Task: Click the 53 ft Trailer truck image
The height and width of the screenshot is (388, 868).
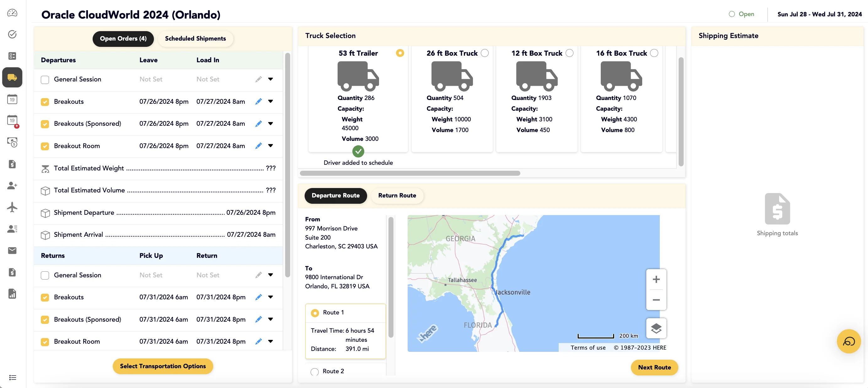Action: click(x=358, y=76)
